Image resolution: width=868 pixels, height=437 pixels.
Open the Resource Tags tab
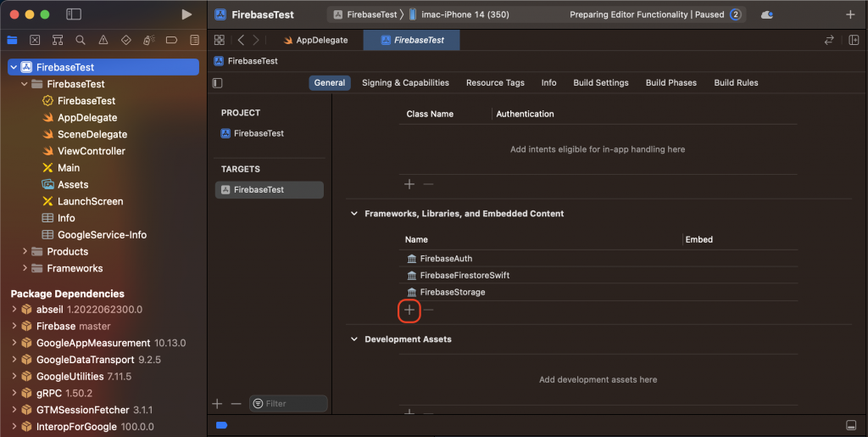pos(495,83)
